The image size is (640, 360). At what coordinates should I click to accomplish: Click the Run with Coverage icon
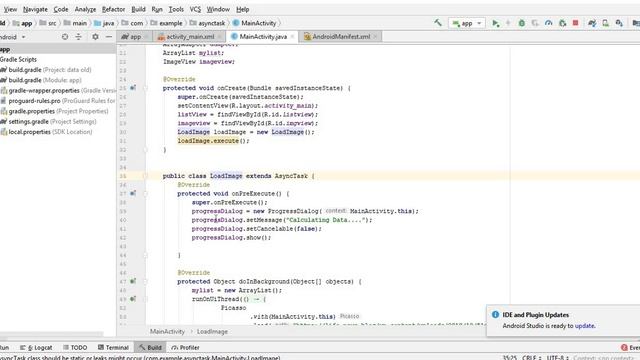535,23
